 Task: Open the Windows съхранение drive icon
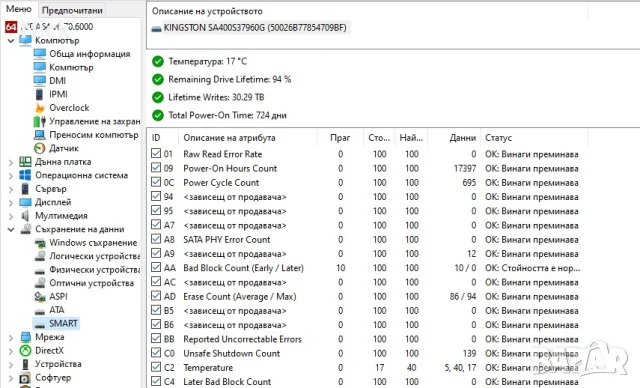(x=40, y=243)
